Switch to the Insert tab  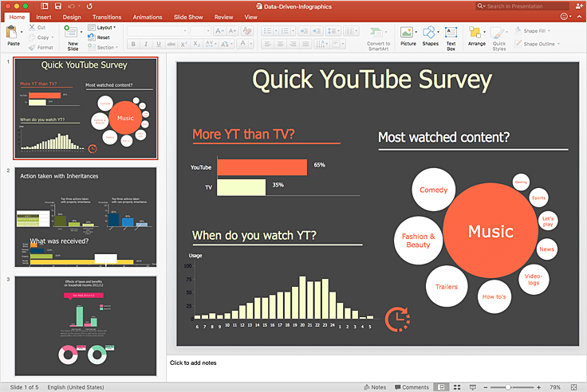coord(43,18)
